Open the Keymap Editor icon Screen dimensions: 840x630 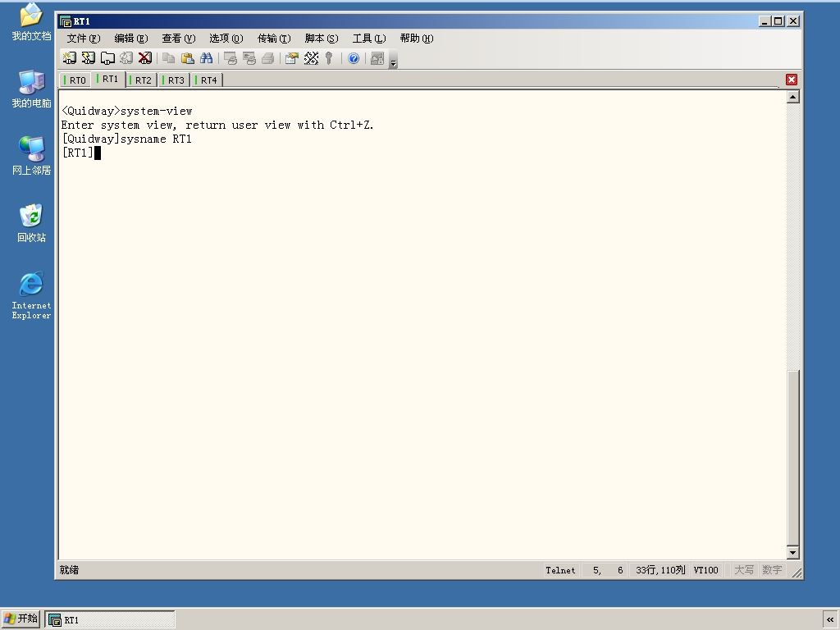click(x=311, y=58)
